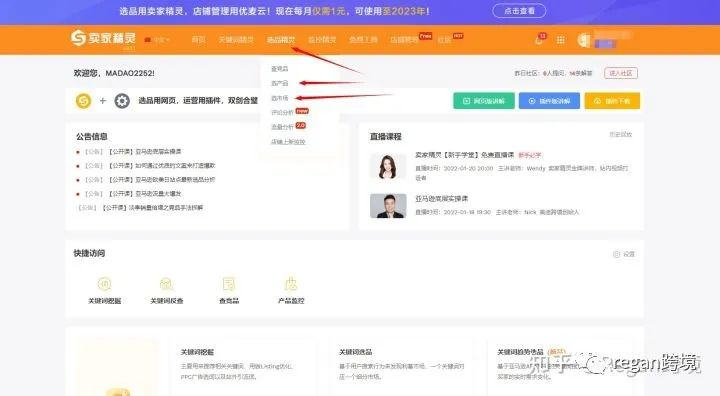720x396 pixels.
Task: Click the 进入社区 button
Action: click(621, 73)
